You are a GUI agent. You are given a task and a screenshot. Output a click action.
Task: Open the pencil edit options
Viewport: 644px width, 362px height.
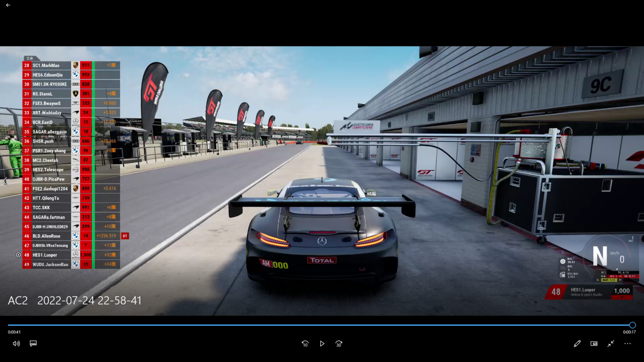(x=577, y=343)
